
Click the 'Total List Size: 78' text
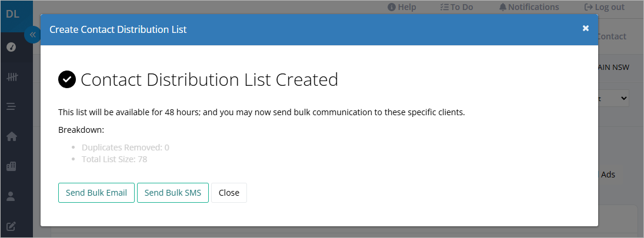(114, 159)
